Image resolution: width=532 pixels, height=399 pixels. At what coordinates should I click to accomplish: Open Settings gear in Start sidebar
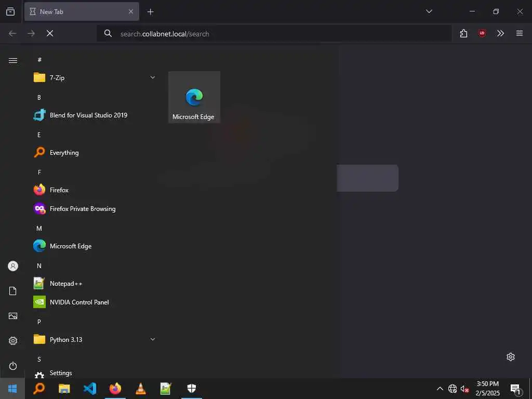point(13,341)
